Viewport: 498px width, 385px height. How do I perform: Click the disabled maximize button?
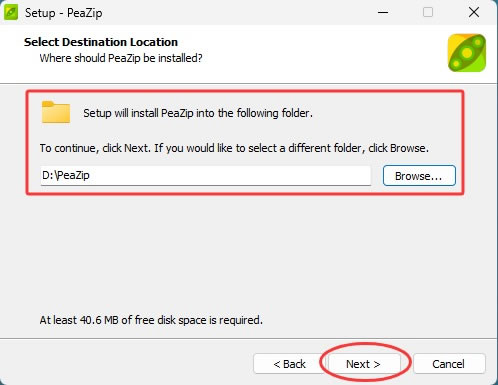[428, 13]
